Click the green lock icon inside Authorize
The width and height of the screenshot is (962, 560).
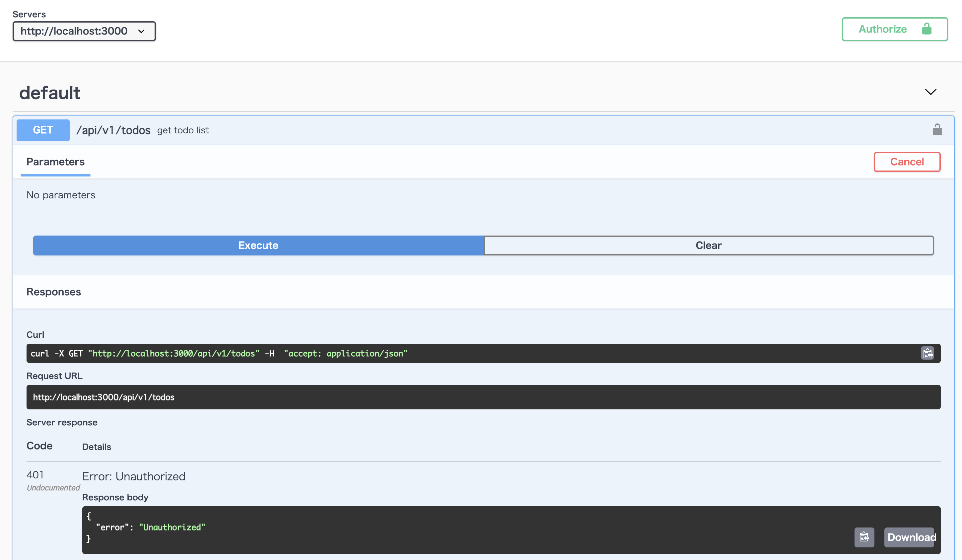(x=927, y=29)
